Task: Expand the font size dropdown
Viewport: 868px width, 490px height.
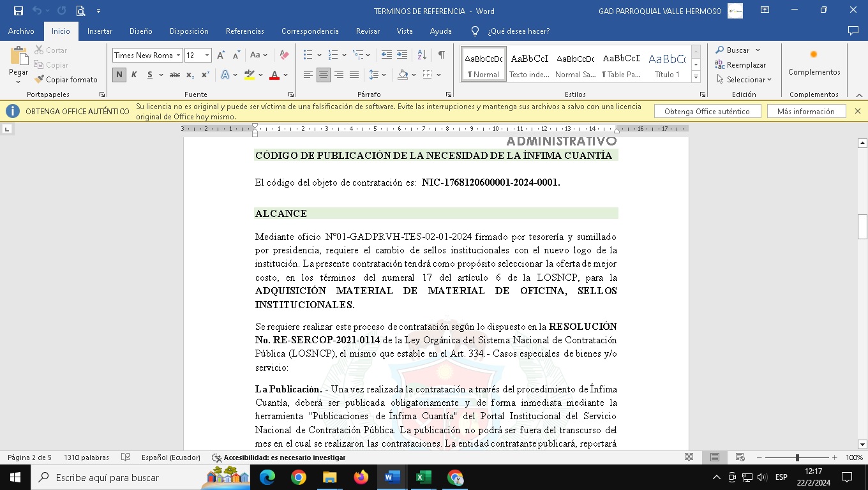Action: coord(207,56)
